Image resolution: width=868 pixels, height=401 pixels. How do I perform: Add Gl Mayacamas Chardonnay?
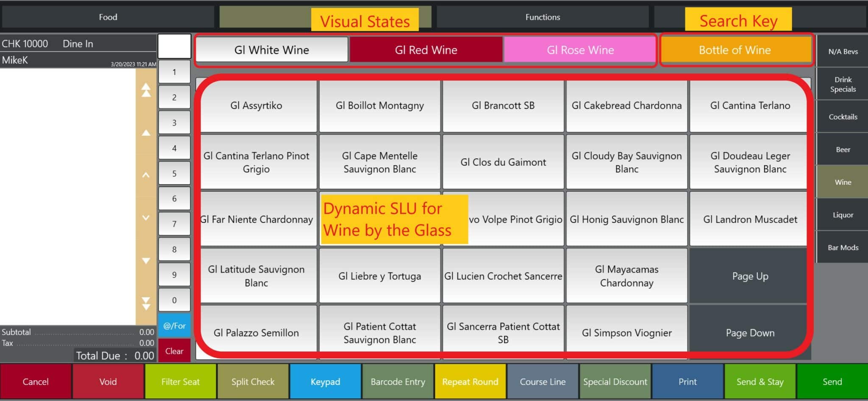click(626, 276)
